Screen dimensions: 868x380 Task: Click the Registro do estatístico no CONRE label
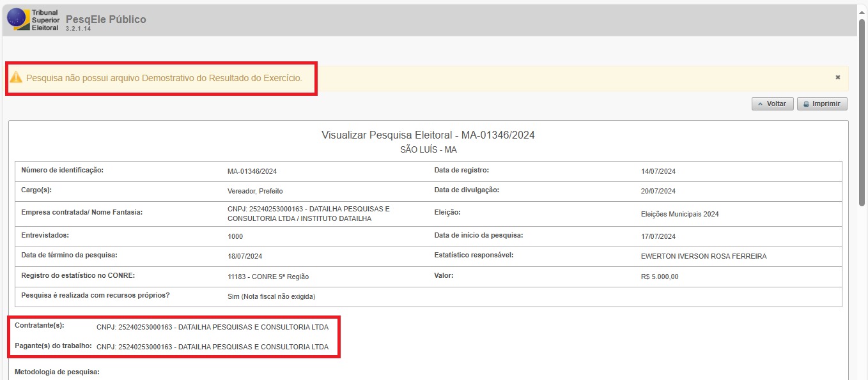[78, 275]
